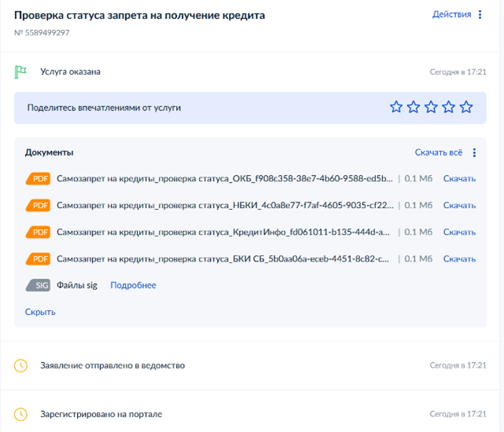Rate the service five stars
This screenshot has height=432, width=504.
[x=466, y=107]
